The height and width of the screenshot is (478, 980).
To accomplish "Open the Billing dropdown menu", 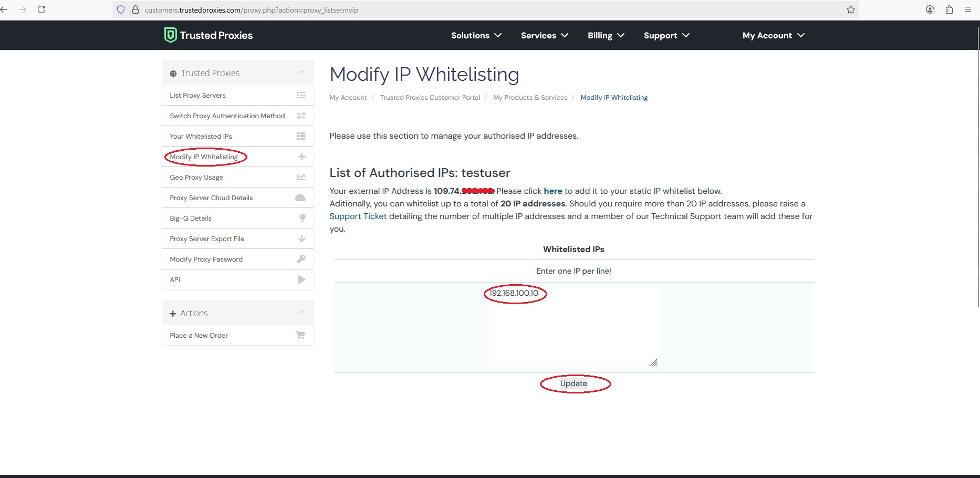I will click(606, 35).
